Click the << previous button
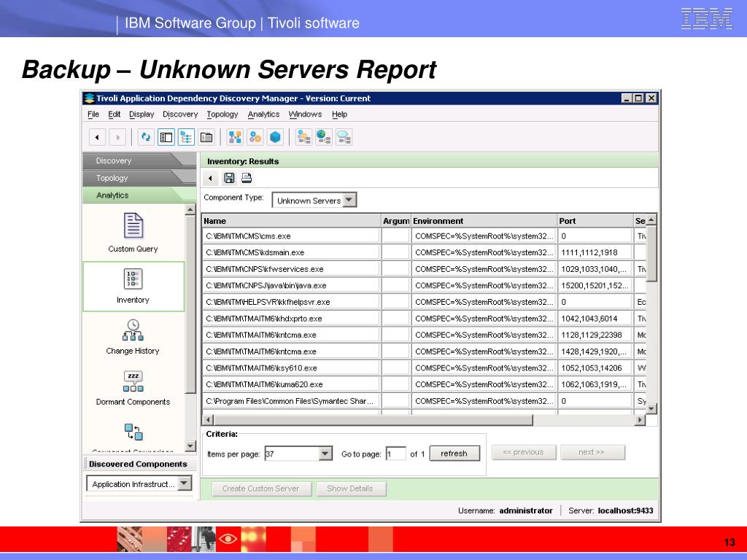The width and height of the screenshot is (747, 560). [524, 452]
